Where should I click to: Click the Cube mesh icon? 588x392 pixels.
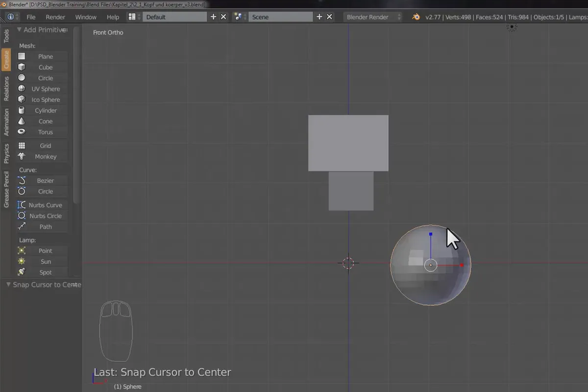pos(22,67)
